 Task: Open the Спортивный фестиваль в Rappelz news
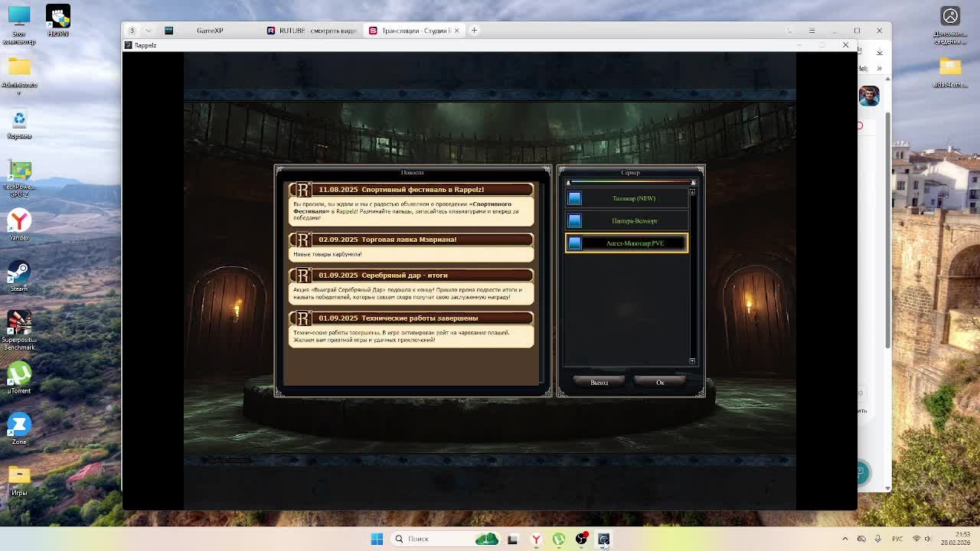click(x=423, y=190)
